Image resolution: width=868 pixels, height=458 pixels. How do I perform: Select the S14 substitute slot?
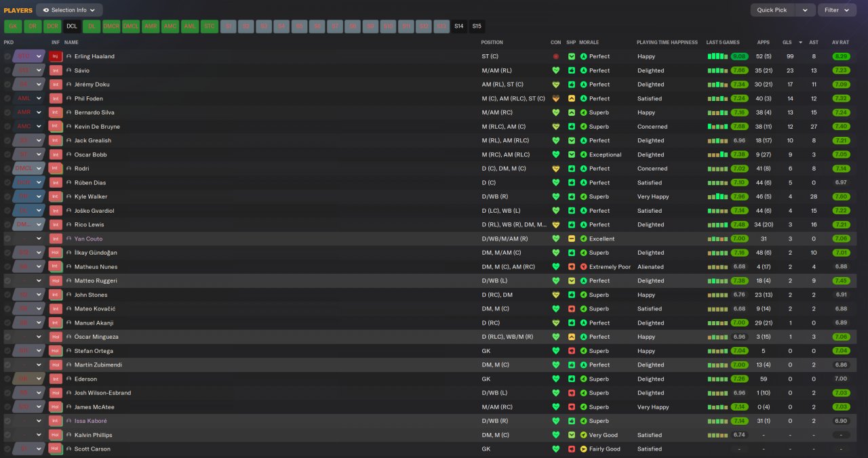pos(459,26)
